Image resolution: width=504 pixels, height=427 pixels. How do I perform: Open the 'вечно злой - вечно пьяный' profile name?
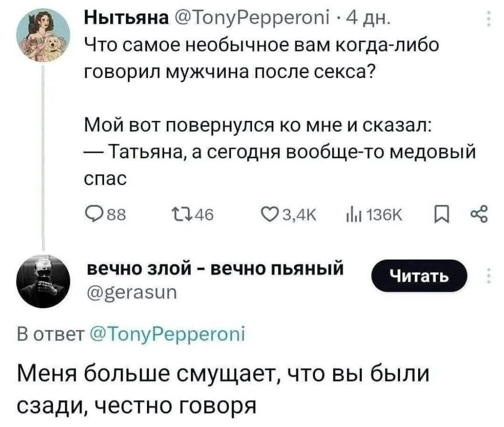[215, 270]
